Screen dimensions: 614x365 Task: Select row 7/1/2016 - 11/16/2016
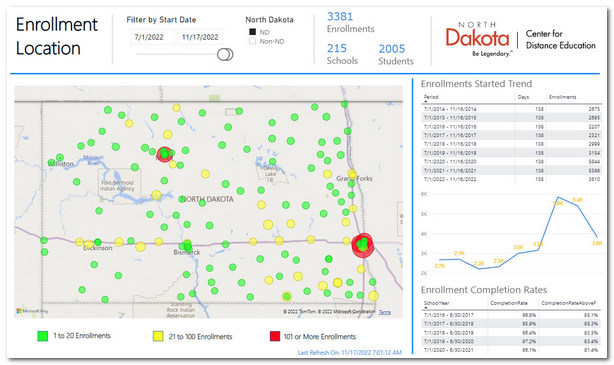[511, 126]
